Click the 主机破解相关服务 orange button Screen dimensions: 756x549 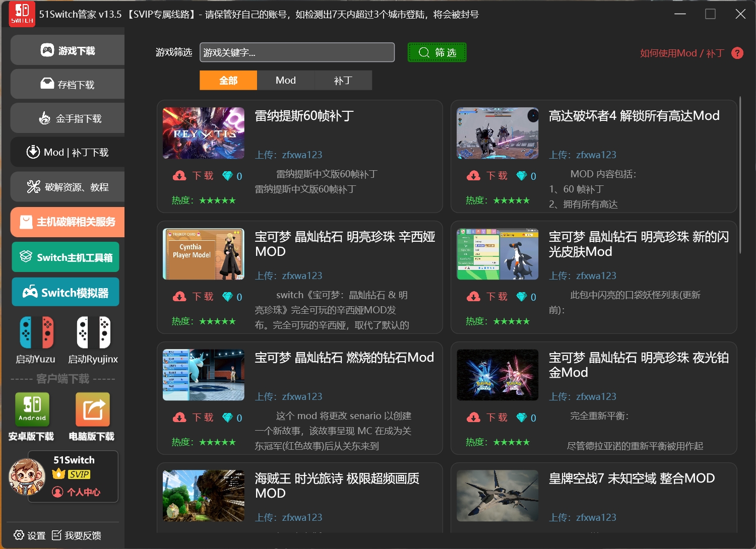click(68, 222)
